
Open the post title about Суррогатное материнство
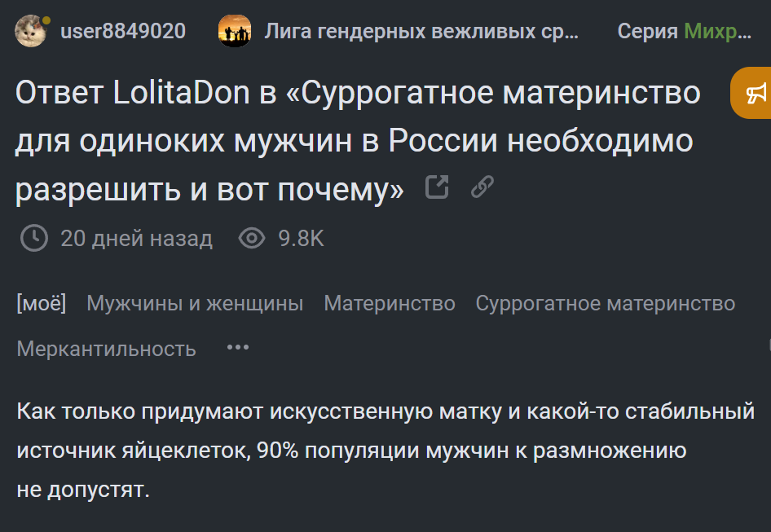click(x=357, y=141)
